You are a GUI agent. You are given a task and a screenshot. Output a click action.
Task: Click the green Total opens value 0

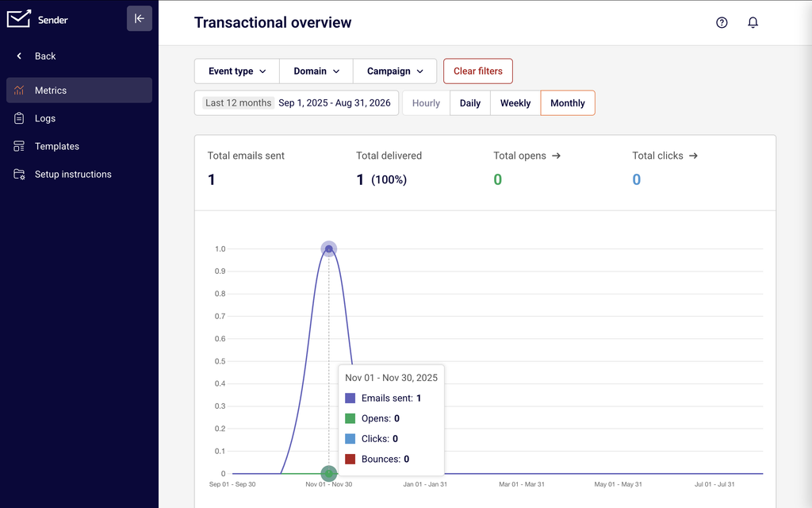coord(498,179)
